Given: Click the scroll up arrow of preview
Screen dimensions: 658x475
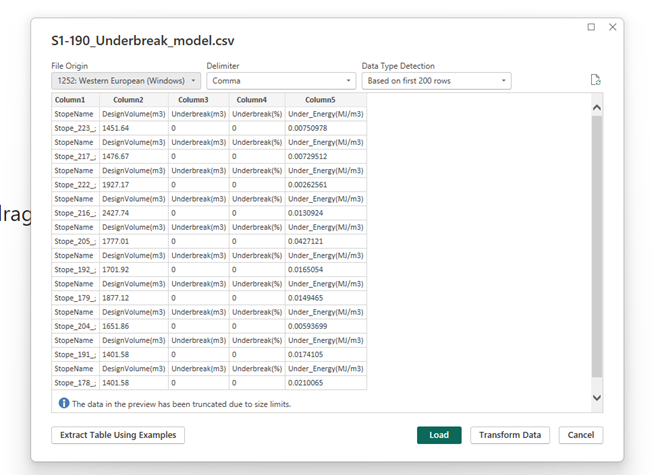Looking at the screenshot, I should (597, 108).
